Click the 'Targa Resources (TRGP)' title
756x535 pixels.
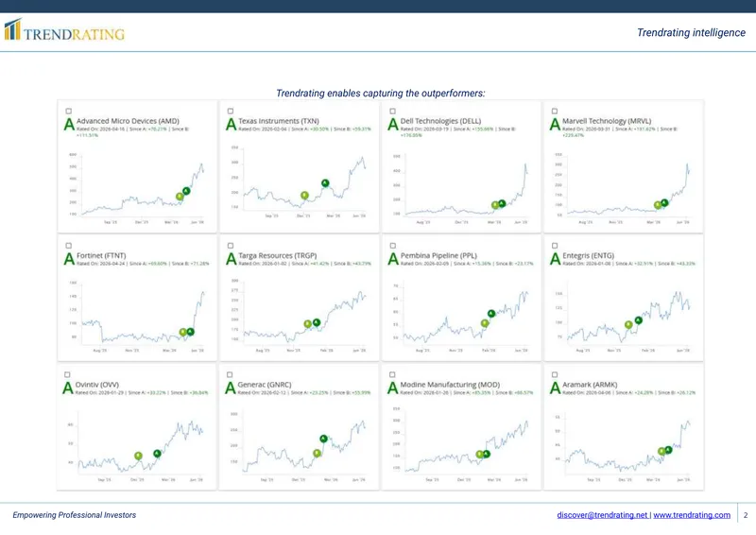pos(278,255)
